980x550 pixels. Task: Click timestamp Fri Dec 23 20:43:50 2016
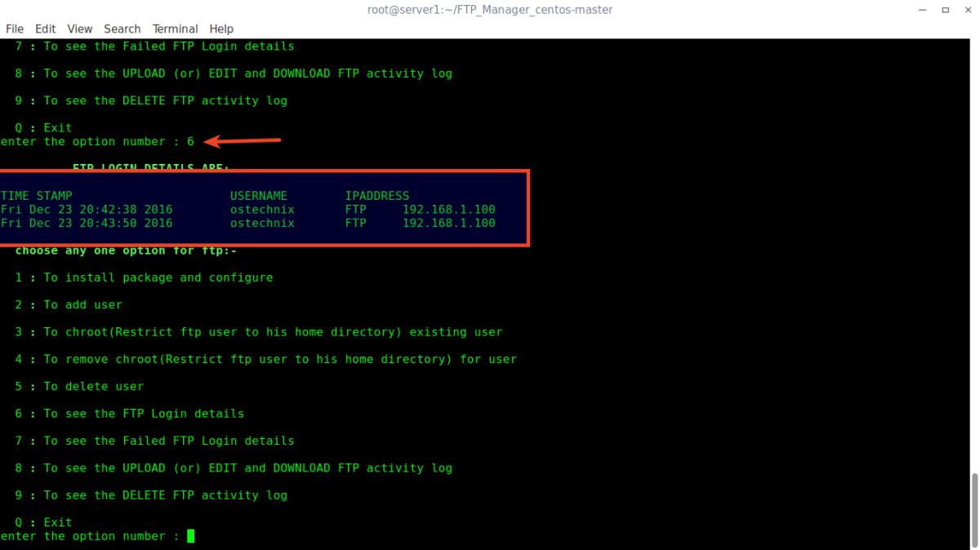point(87,223)
